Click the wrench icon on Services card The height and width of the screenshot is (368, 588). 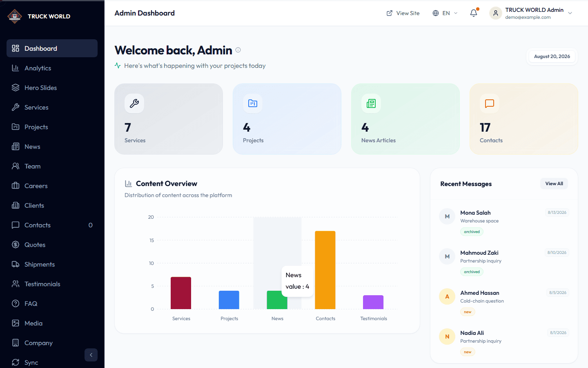pyautogui.click(x=134, y=103)
